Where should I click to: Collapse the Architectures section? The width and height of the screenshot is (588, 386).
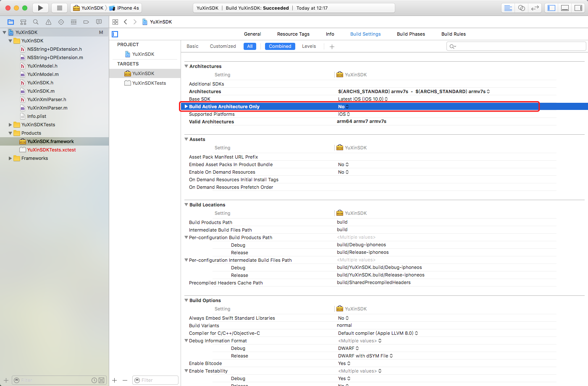point(186,66)
